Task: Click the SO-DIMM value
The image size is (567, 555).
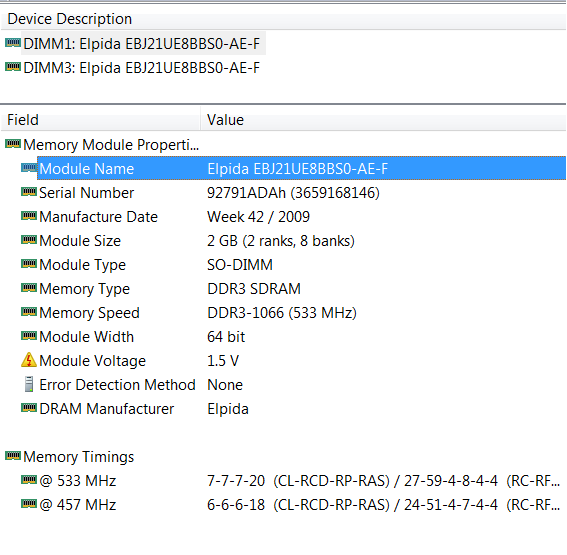Action: [x=240, y=265]
